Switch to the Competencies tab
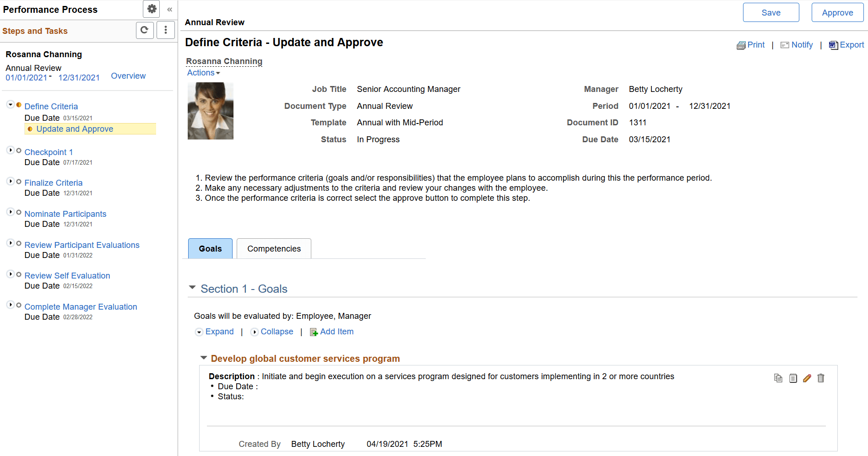 [273, 248]
